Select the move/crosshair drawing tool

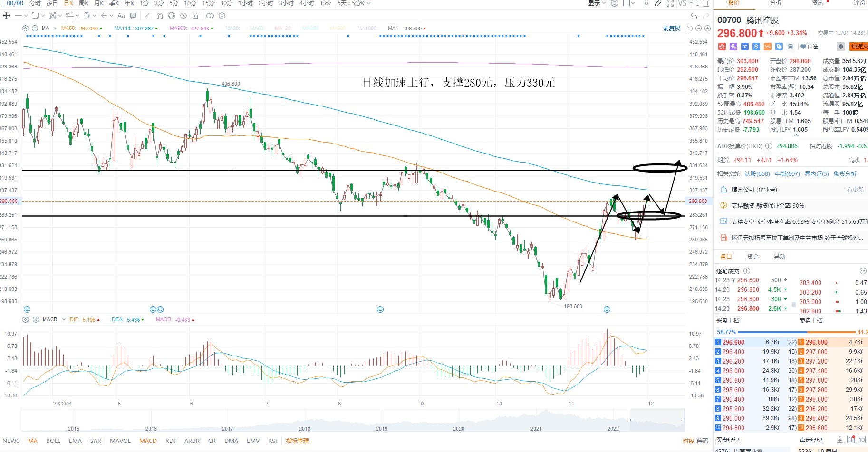pyautogui.click(x=6, y=16)
